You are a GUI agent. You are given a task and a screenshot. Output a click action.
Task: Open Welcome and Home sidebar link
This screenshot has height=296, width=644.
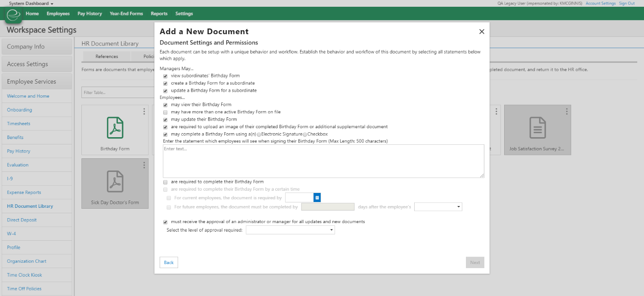coord(28,96)
